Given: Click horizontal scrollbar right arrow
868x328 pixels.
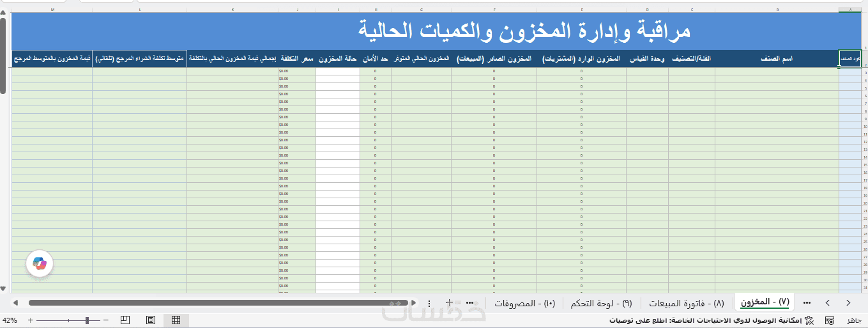Looking at the screenshot, I should coord(413,302).
